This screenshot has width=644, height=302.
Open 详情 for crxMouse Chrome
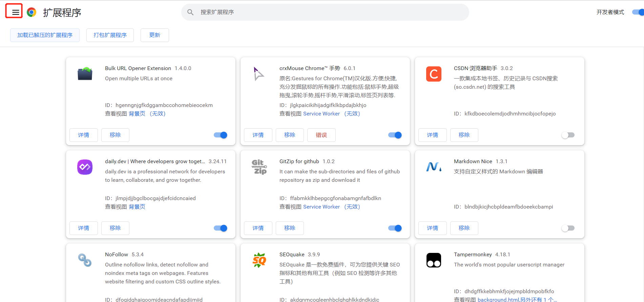(x=258, y=135)
